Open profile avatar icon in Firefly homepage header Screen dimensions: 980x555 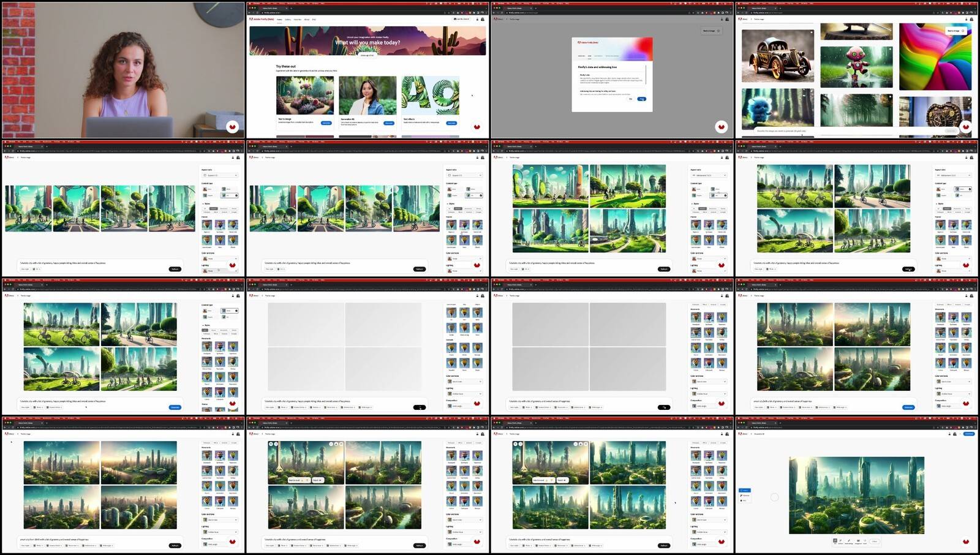click(x=483, y=19)
